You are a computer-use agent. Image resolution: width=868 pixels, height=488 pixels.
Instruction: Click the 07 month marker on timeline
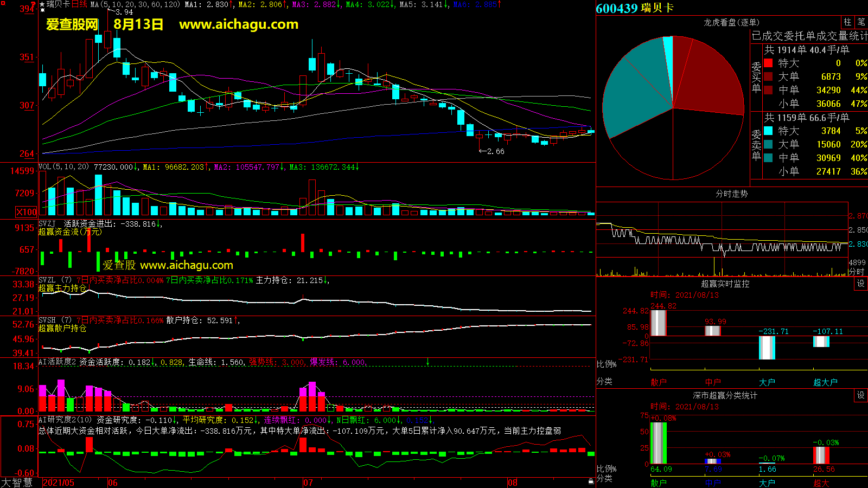[308, 483]
